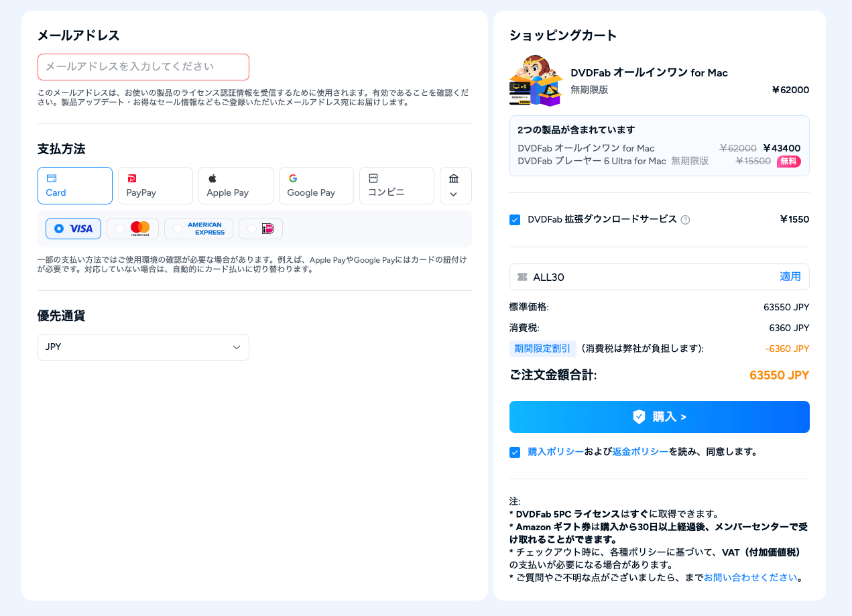The image size is (852, 616).
Task: Open the 購入ポリシー link
Action: (556, 452)
